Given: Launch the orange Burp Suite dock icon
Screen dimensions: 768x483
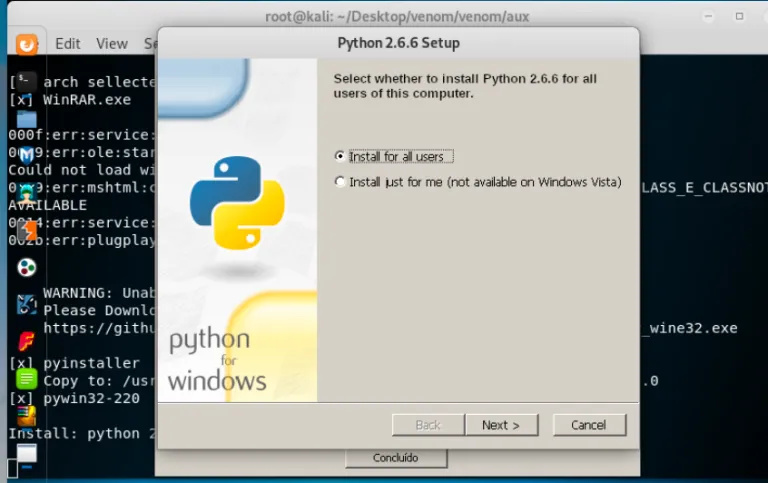Looking at the screenshot, I should [27, 230].
